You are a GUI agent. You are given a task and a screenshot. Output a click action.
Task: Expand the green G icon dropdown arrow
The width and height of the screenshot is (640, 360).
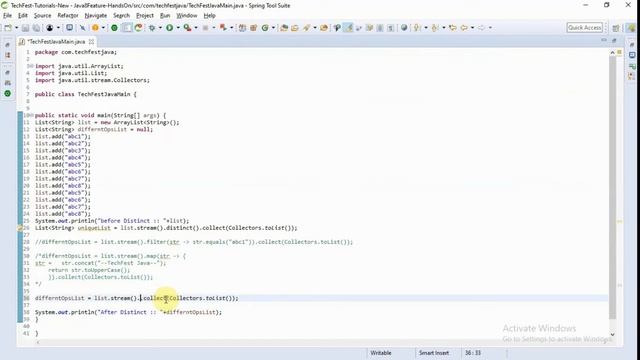[x=273, y=28]
